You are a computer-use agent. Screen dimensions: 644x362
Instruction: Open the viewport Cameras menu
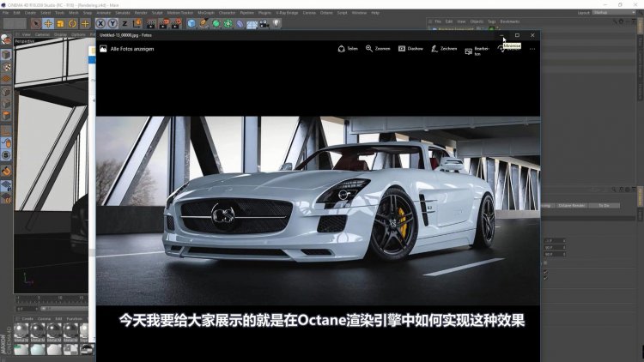[42, 34]
